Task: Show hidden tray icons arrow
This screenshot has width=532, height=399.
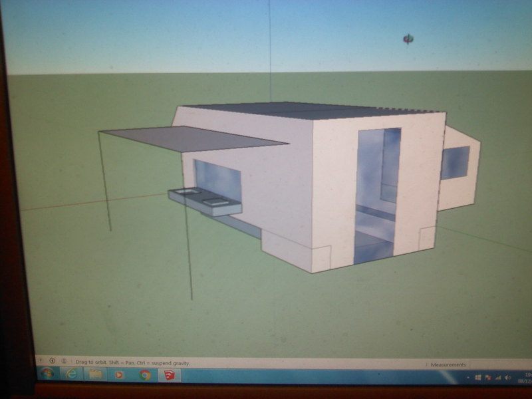Action: pos(468,377)
